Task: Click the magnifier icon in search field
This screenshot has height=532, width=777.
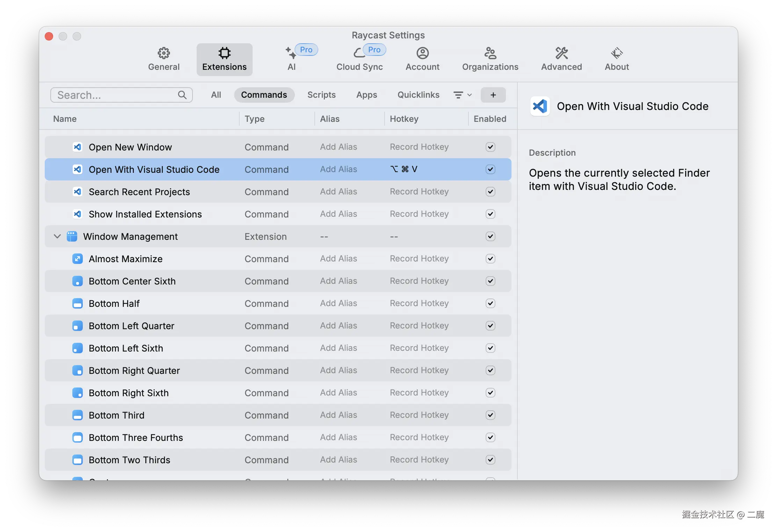Action: point(182,95)
